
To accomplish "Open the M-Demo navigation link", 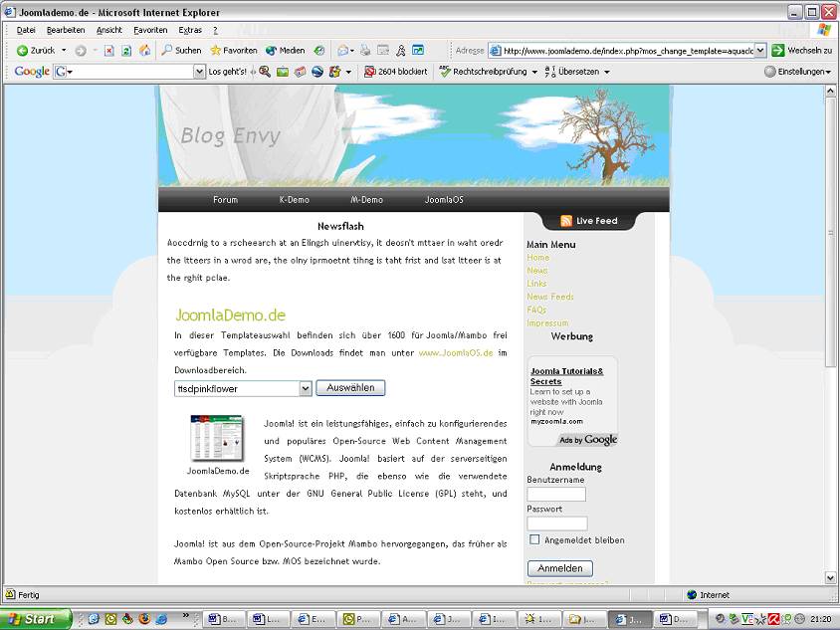I will 366,200.
